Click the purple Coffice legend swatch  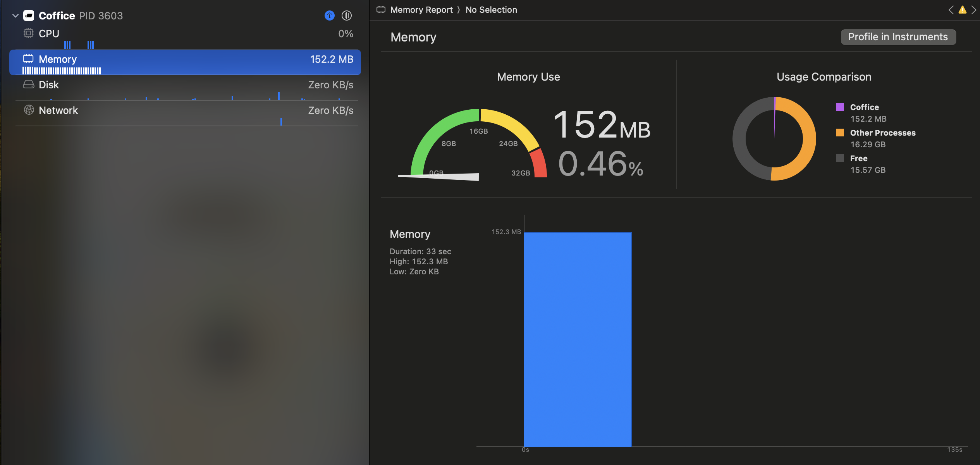840,107
